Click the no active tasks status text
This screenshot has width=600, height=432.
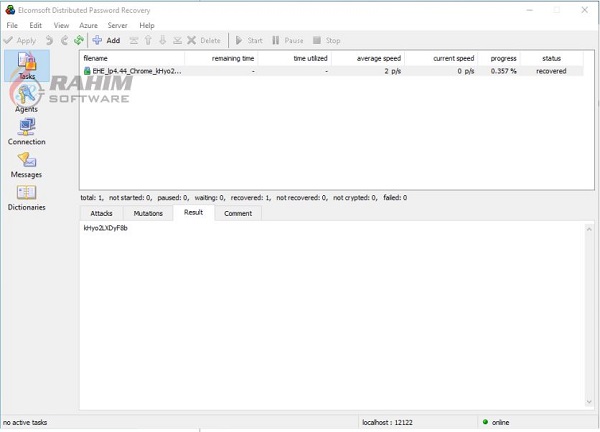(25, 422)
